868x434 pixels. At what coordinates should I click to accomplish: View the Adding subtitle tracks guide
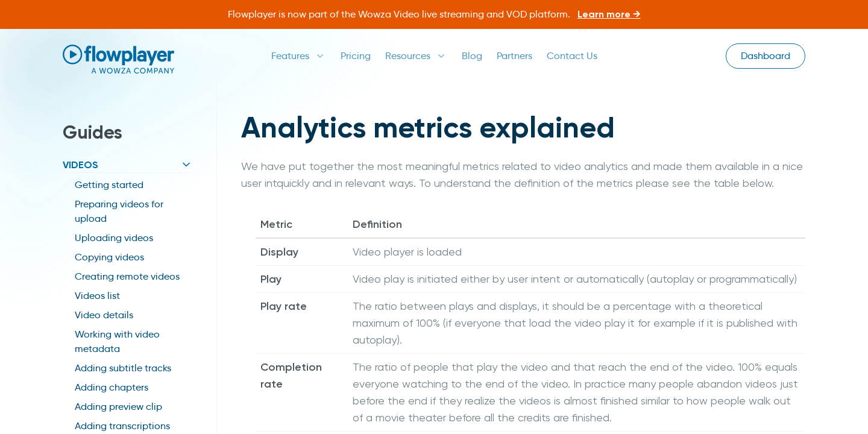coord(123,368)
